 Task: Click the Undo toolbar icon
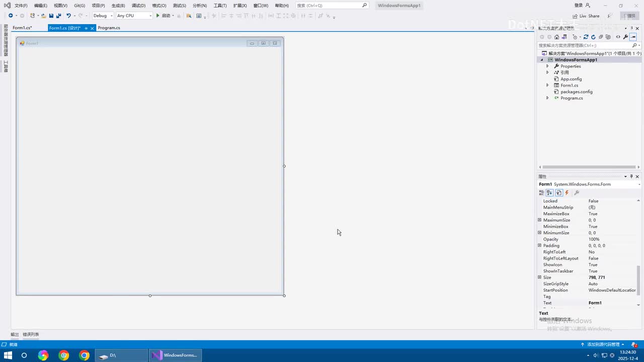click(x=68, y=16)
